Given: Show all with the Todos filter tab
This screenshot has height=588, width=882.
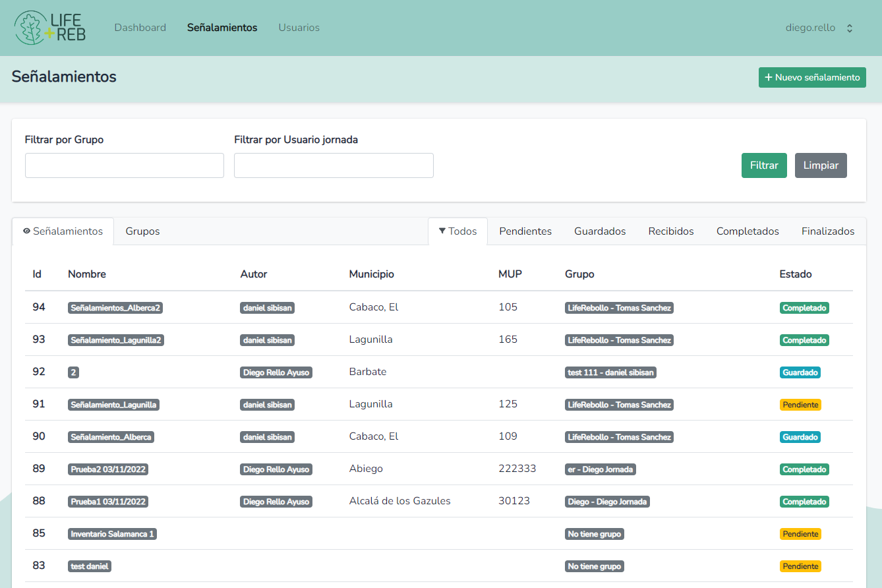Looking at the screenshot, I should 457,231.
